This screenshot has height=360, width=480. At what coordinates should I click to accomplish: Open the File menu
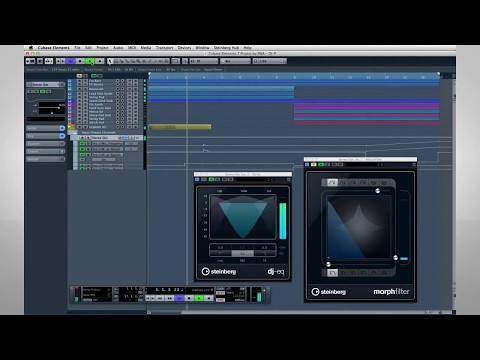point(77,48)
